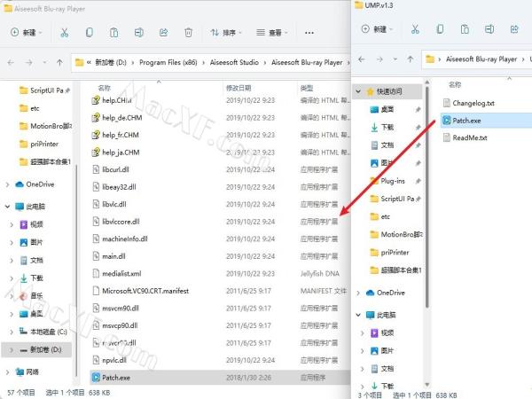The height and width of the screenshot is (399, 532).
Task: Go back in UMP.v1.3 window navigation
Action: [362, 59]
